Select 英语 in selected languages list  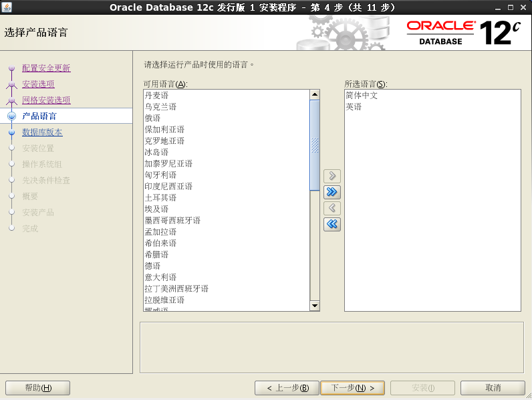pyautogui.click(x=432, y=107)
